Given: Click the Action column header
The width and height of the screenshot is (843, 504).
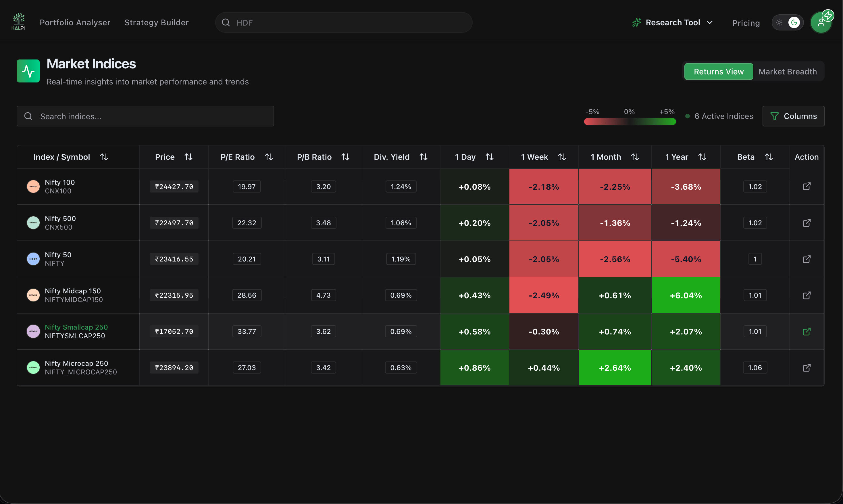Looking at the screenshot, I should click(807, 157).
